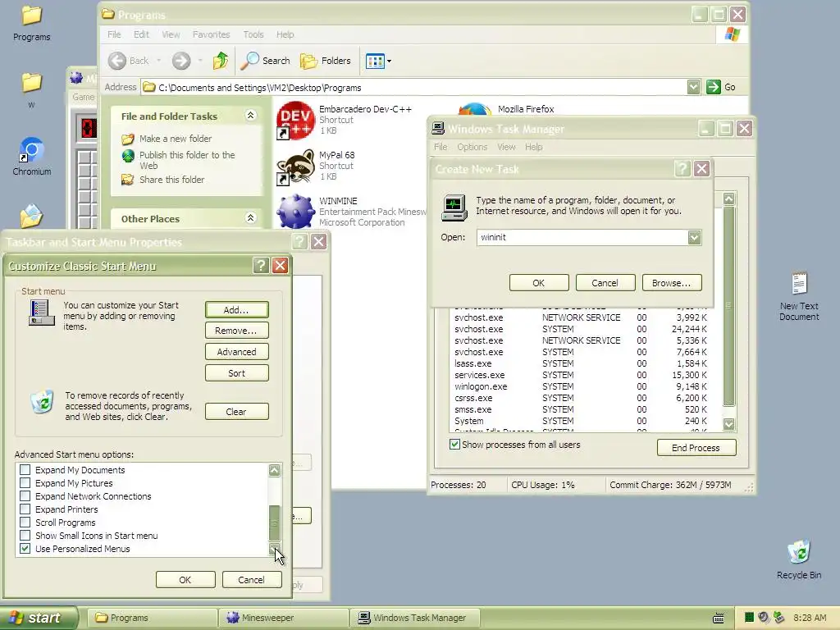
Task: Open the 'w' folder on the desktop
Action: pos(32,89)
